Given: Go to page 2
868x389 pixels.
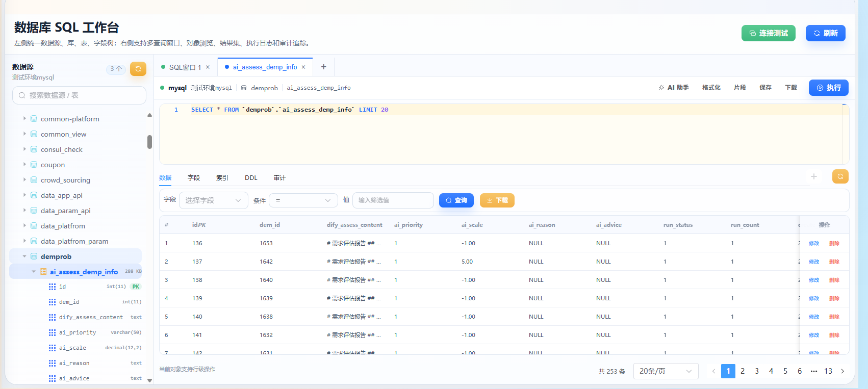Looking at the screenshot, I should point(743,371).
